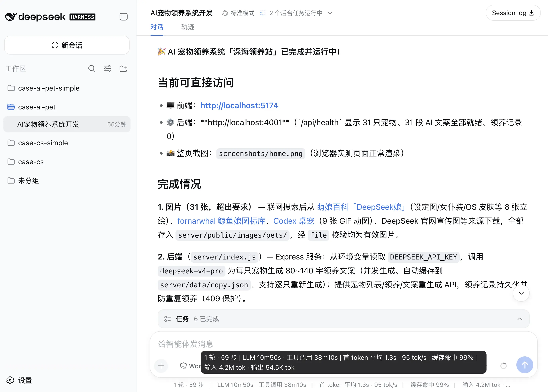Collapse the 任务 panel chevron
548x392 pixels.
(x=520, y=319)
